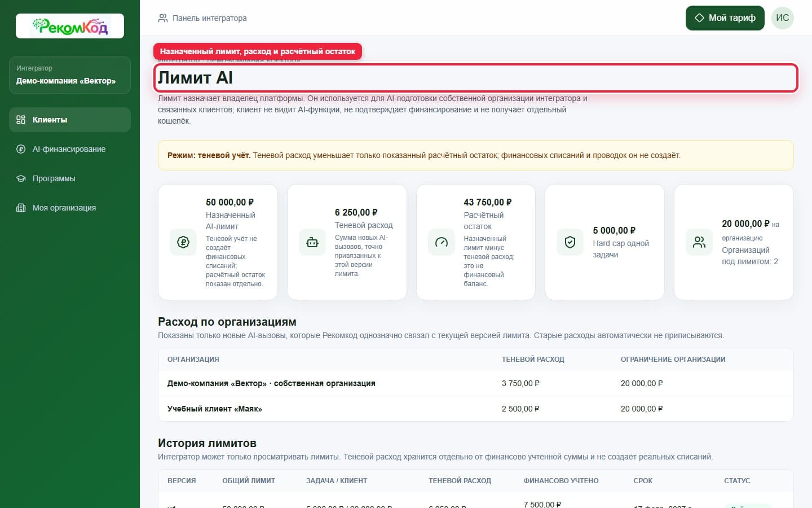Click the diamond icon in Мой тариф
Screen dimensions: 812x508
pyautogui.click(x=699, y=18)
